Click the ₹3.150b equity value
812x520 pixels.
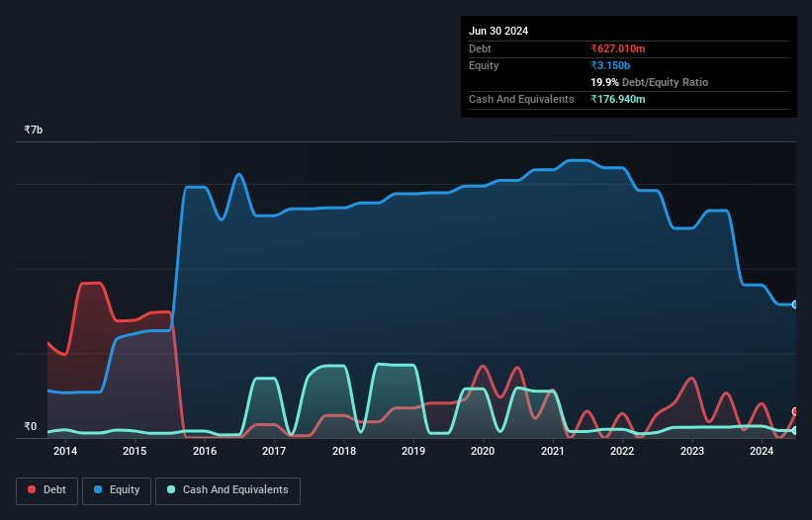pyautogui.click(x=610, y=65)
